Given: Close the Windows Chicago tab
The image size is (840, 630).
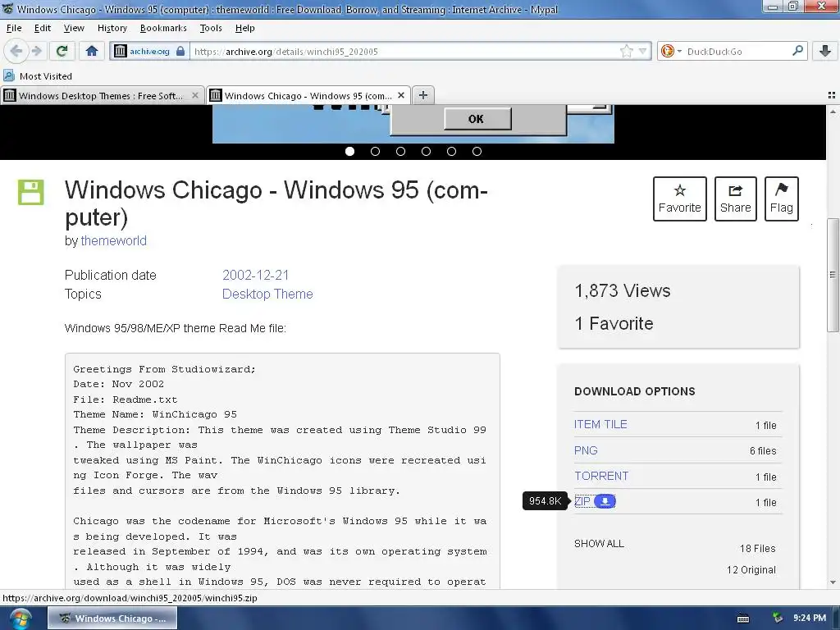Looking at the screenshot, I should click(400, 95).
